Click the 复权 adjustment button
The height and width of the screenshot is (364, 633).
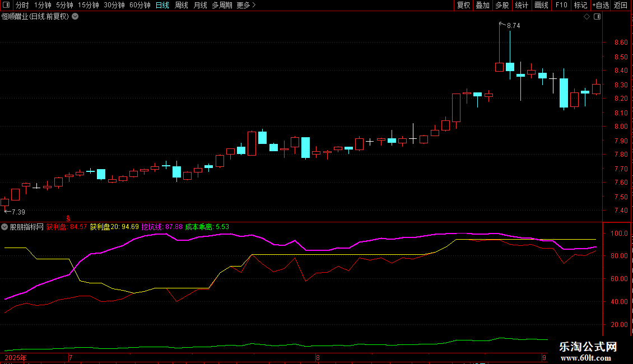[x=463, y=5]
